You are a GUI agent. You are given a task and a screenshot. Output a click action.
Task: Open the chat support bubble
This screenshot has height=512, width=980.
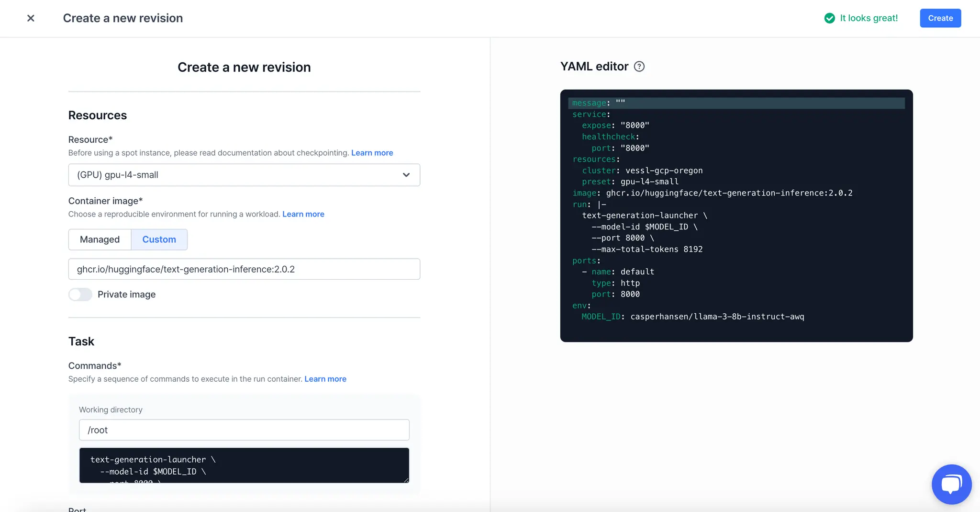[x=951, y=484]
